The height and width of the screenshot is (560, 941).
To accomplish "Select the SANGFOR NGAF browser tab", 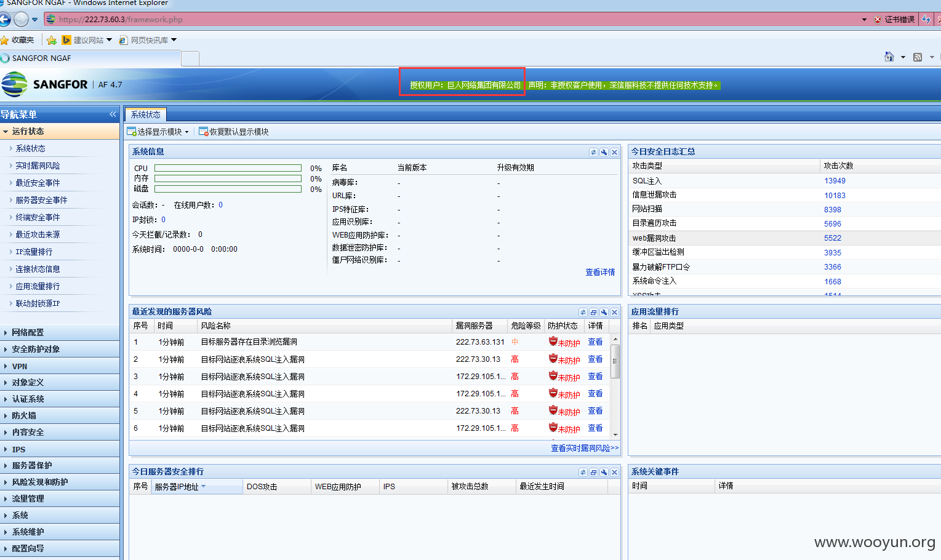I will pyautogui.click(x=90, y=58).
